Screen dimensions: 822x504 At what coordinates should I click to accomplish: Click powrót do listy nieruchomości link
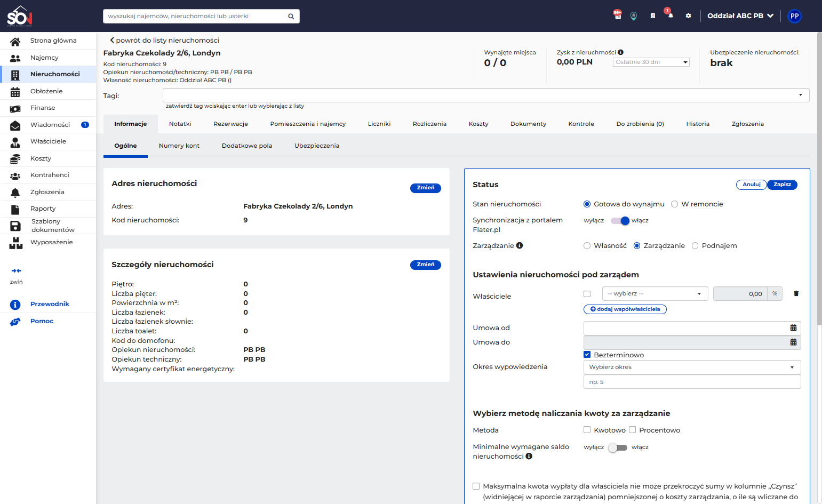164,41
